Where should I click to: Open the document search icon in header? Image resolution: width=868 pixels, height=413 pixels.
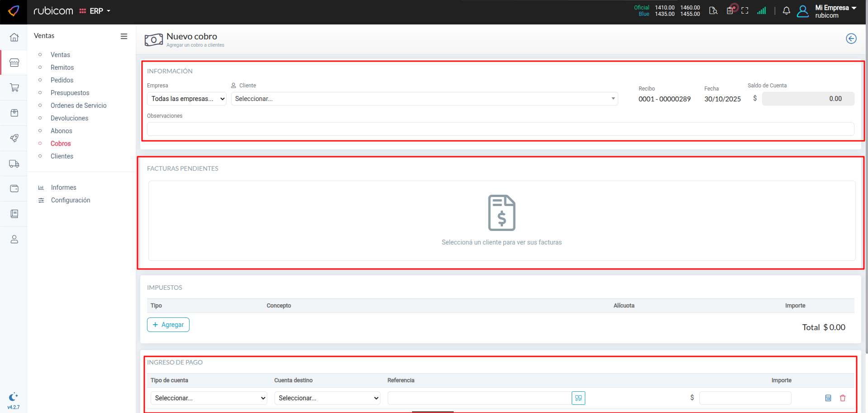(713, 11)
